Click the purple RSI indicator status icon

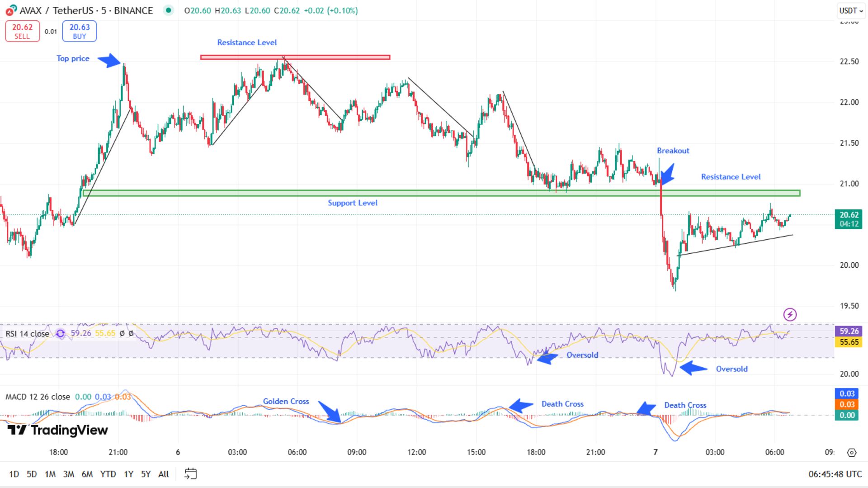click(61, 333)
